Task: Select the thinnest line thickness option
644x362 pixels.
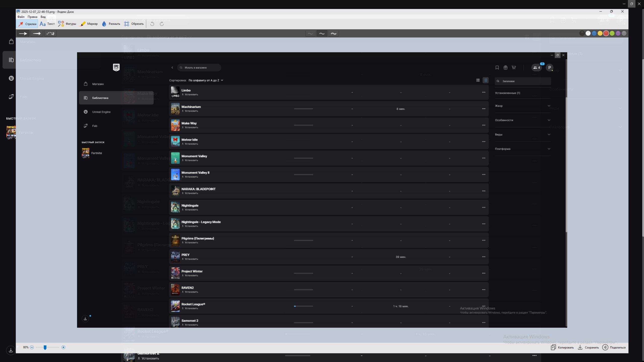Action: 310,33
